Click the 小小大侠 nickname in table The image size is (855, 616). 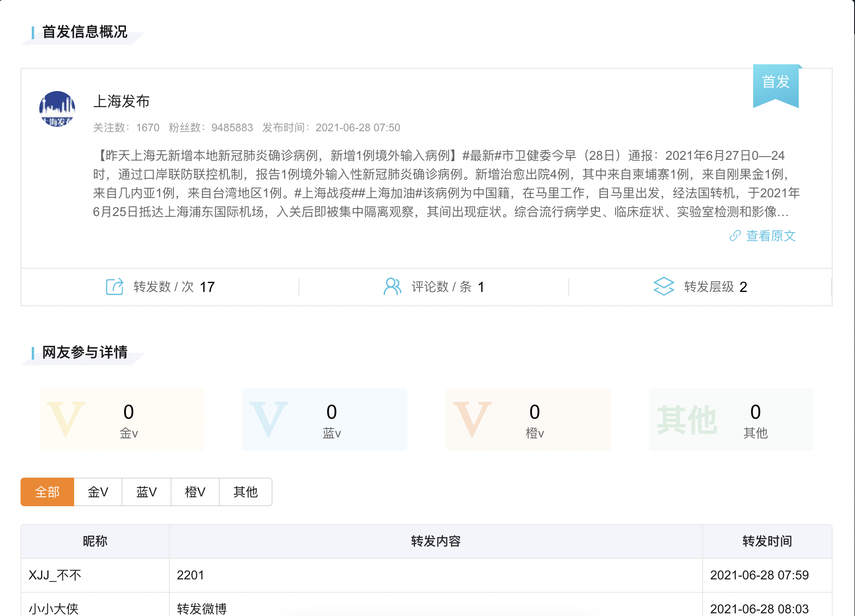click(53, 607)
